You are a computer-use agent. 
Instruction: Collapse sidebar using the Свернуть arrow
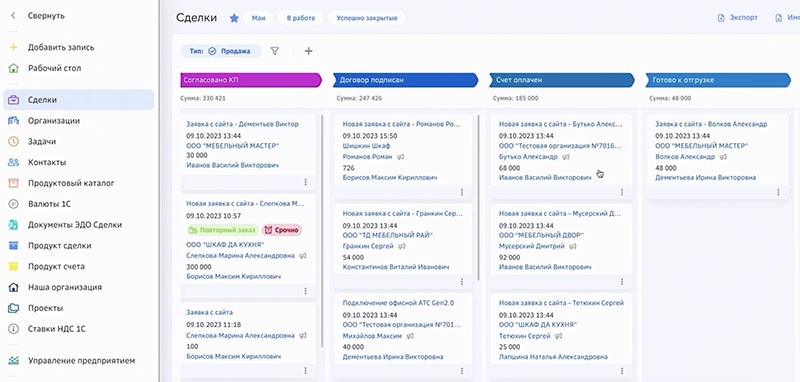(x=13, y=16)
